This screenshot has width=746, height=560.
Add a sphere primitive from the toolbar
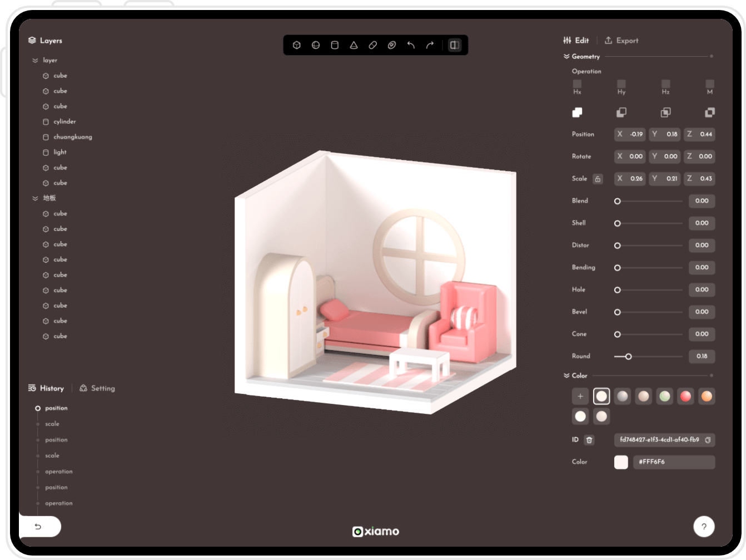point(316,45)
